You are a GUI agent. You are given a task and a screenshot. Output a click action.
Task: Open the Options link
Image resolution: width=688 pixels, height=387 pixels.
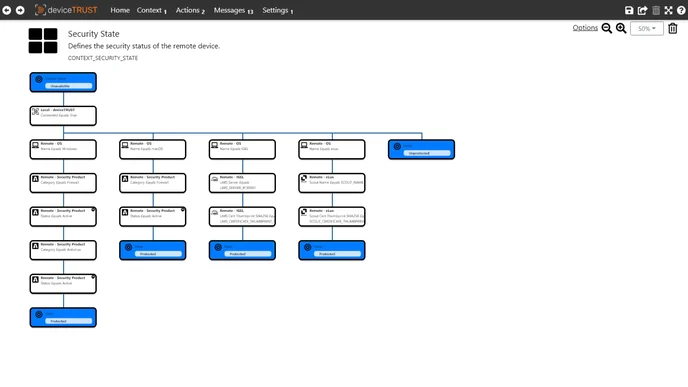point(585,28)
